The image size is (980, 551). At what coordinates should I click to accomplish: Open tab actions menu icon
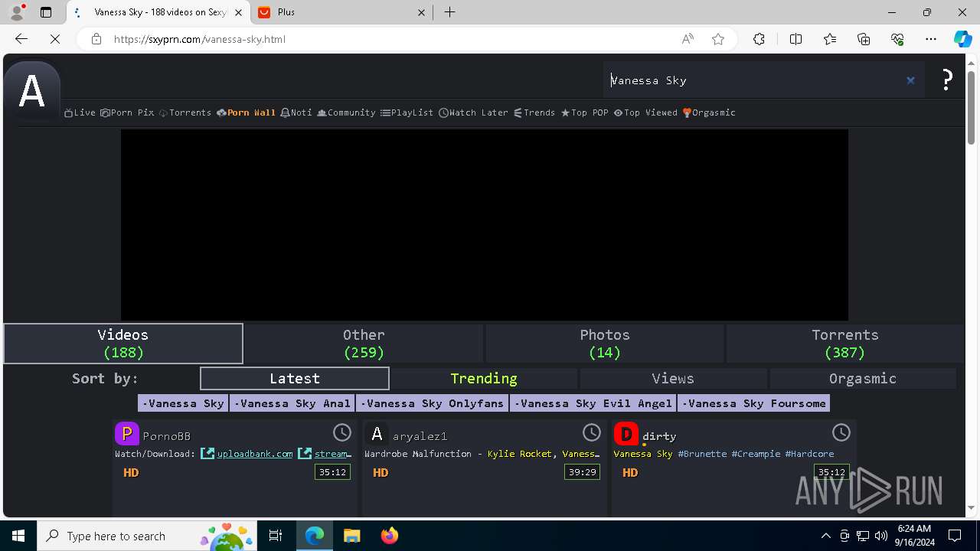pyautogui.click(x=46, y=12)
